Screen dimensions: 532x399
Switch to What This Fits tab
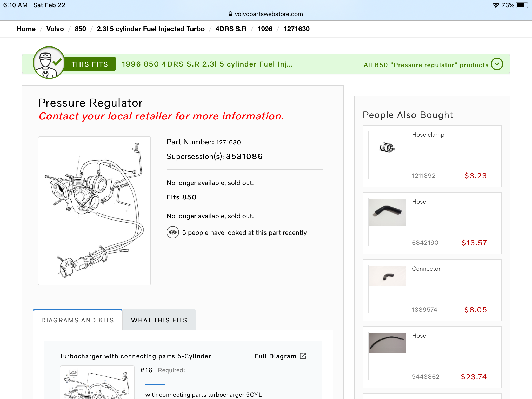pyautogui.click(x=159, y=320)
